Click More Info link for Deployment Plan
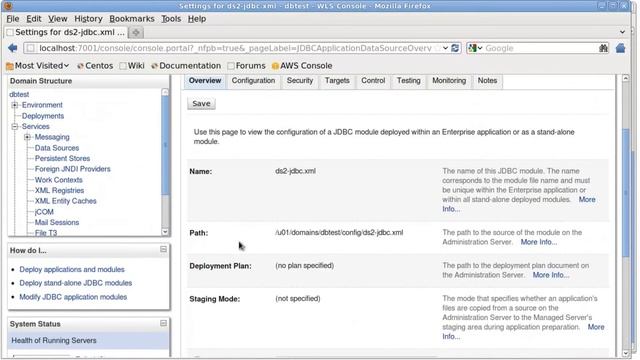 [551, 275]
